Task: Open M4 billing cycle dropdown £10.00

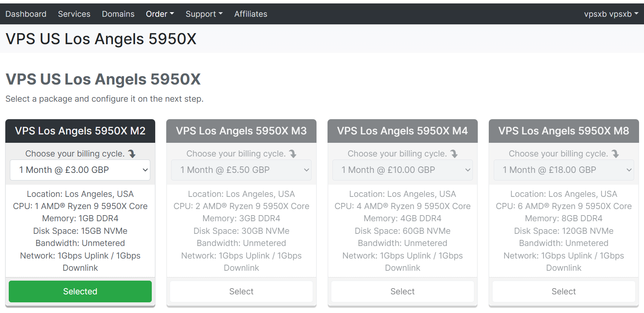Action: 402,170
